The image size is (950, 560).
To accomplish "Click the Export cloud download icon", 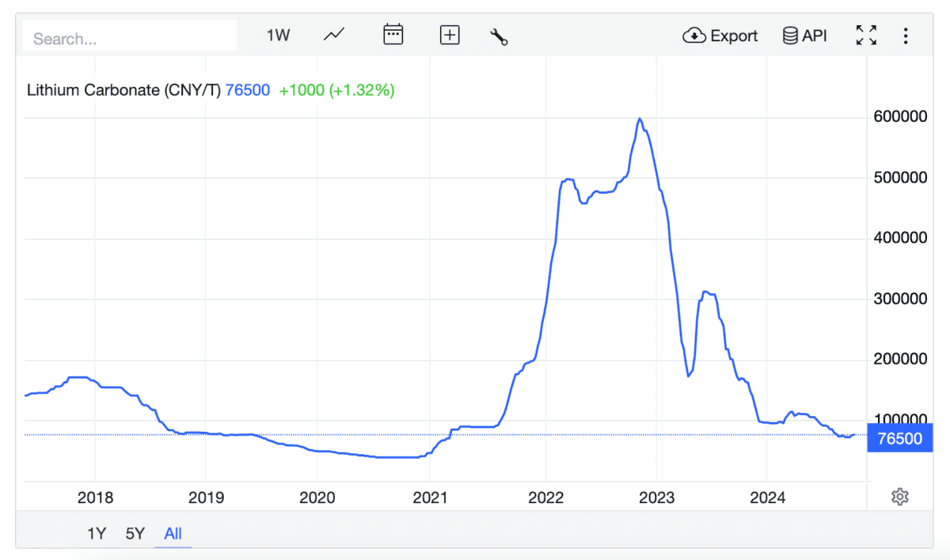I will (x=694, y=36).
